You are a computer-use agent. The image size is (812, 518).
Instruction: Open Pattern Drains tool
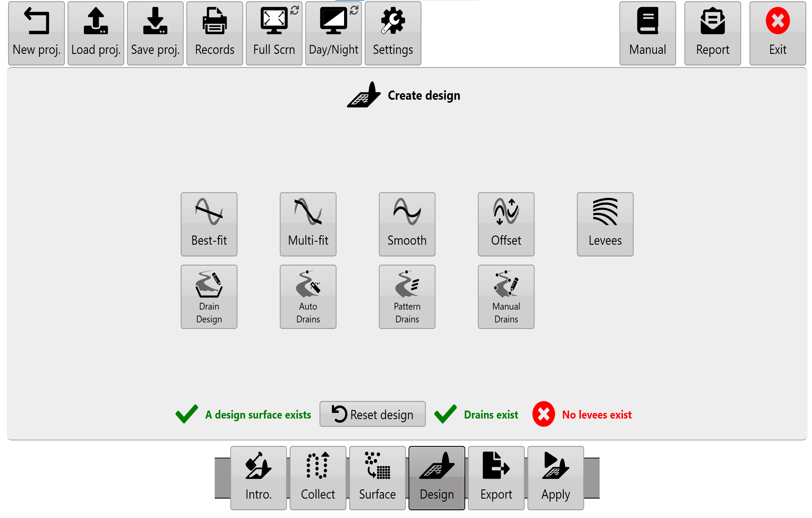(407, 297)
